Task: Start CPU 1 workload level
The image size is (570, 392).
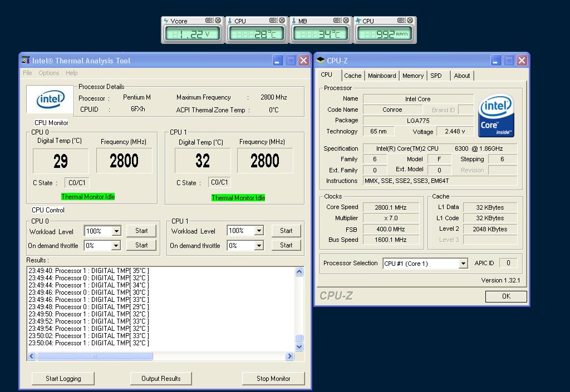Action: click(x=286, y=231)
